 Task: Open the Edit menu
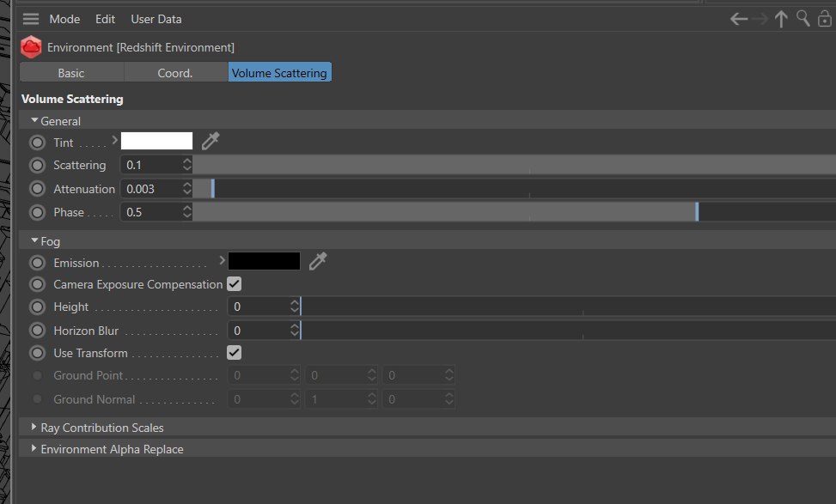(x=105, y=19)
